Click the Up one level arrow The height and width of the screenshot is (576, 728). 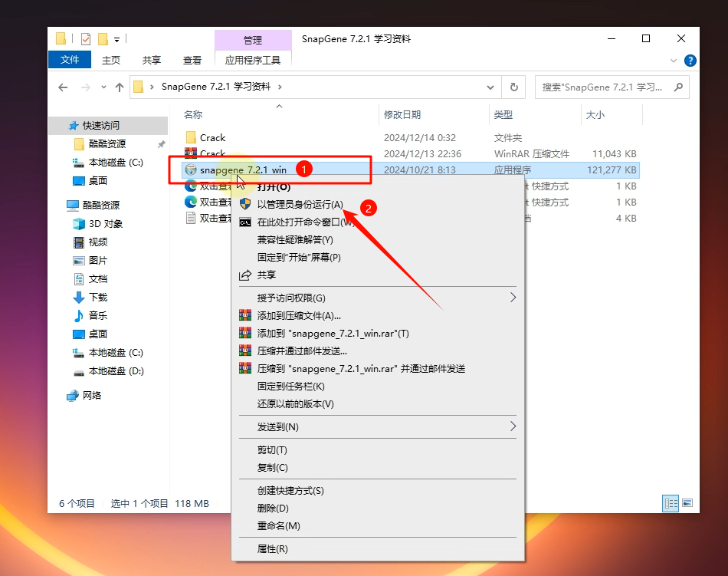(120, 87)
